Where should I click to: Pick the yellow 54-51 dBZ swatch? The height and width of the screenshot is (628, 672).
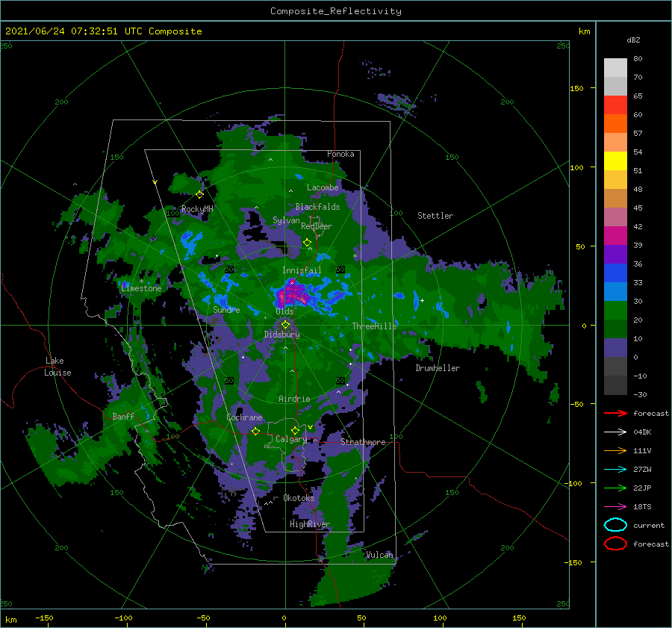[615, 161]
